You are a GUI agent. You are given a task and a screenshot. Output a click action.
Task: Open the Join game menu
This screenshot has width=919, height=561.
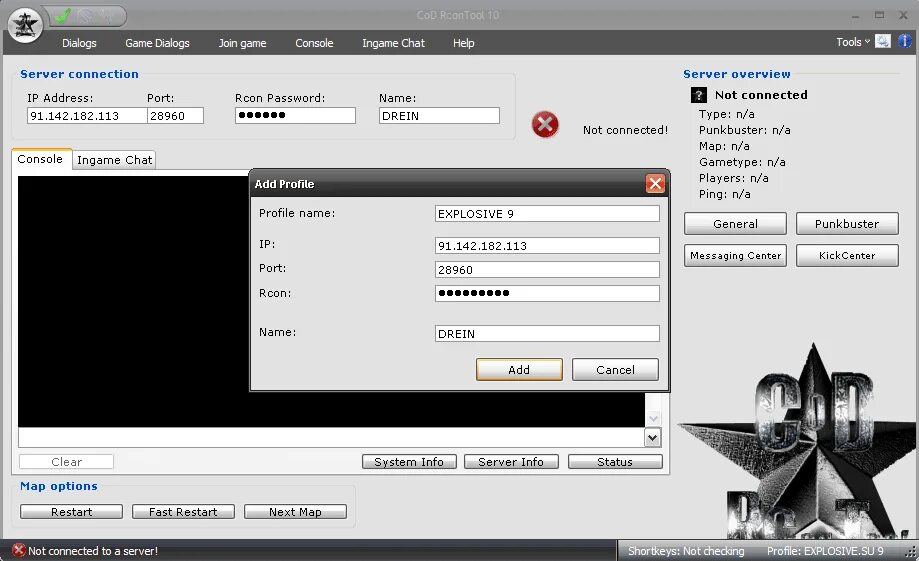[242, 43]
